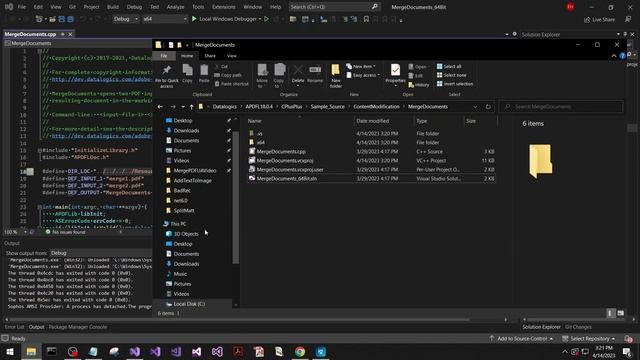This screenshot has height=360, width=640.
Task: Click the Properties icon in Explorer ribbon
Action: (395, 74)
